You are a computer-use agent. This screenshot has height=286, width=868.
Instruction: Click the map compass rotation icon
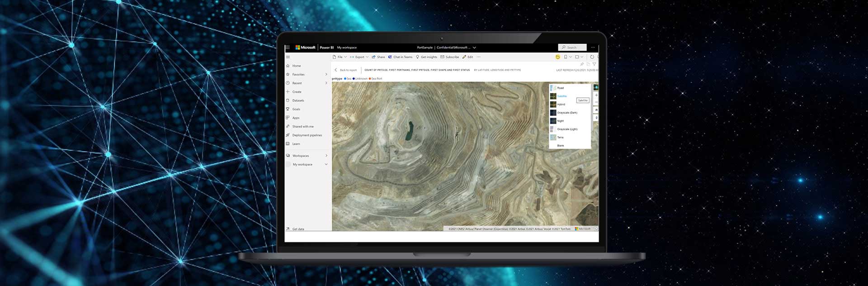[x=596, y=118]
